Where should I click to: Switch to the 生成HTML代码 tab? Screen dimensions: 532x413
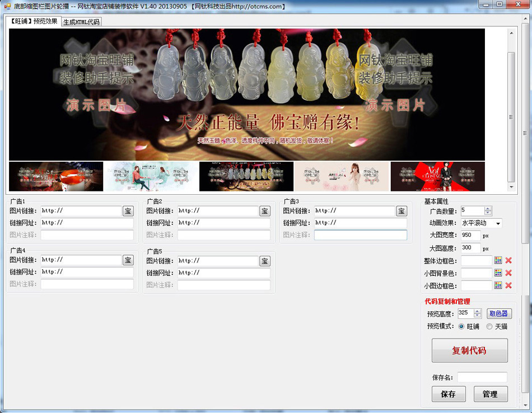click(x=82, y=22)
